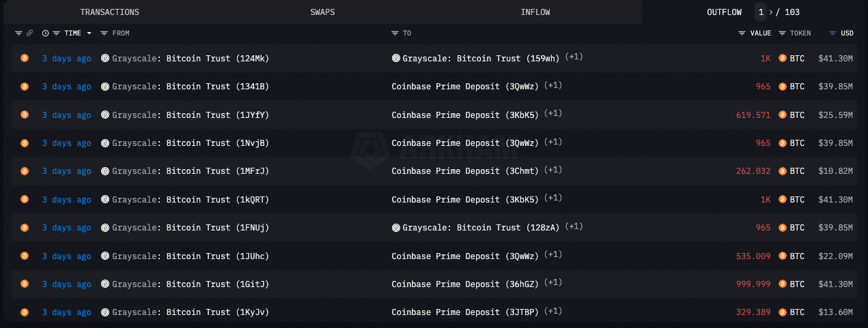Click Bitcoin chain icon on 124Mk row

[25, 59]
